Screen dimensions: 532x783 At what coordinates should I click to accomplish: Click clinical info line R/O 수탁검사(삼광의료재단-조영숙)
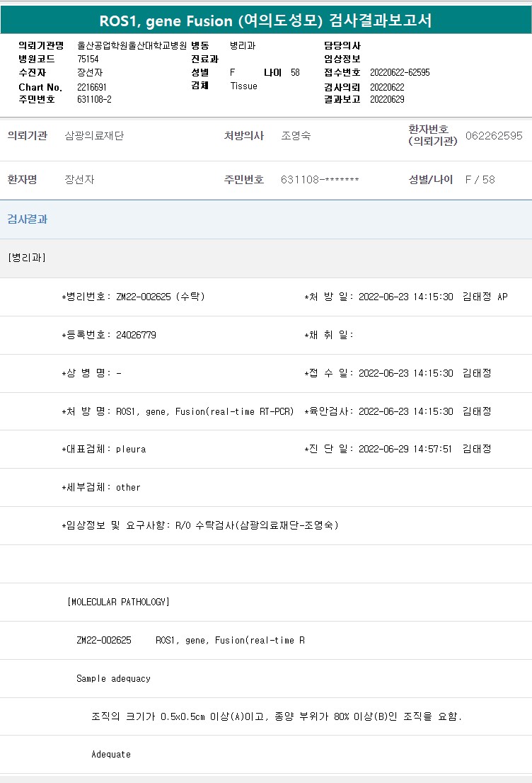pos(257,525)
